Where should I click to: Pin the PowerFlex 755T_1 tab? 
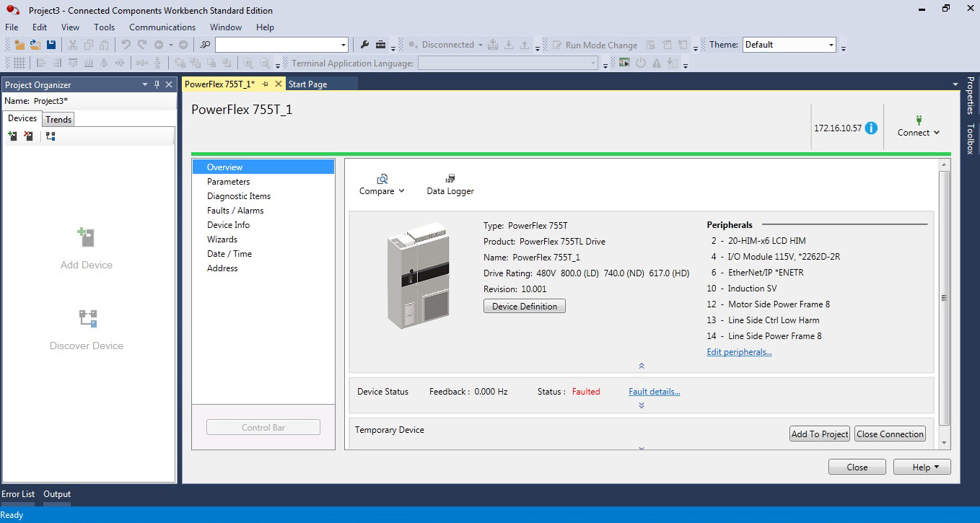(266, 84)
